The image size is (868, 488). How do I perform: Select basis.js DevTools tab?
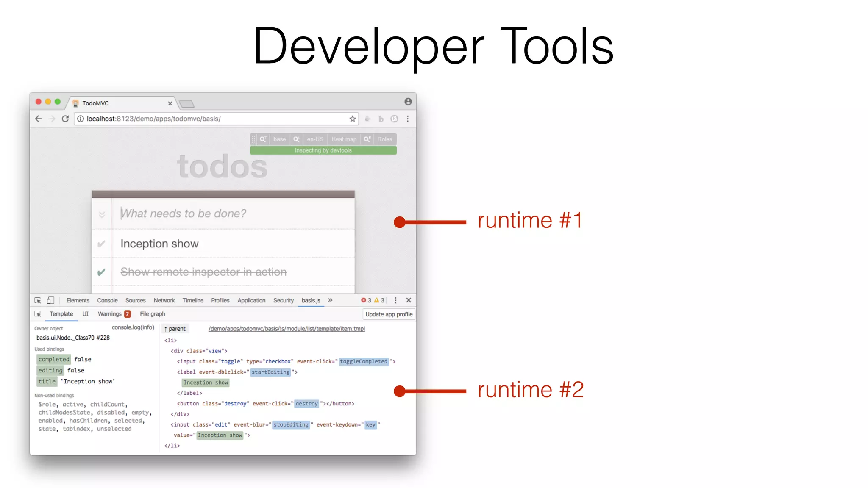(311, 300)
